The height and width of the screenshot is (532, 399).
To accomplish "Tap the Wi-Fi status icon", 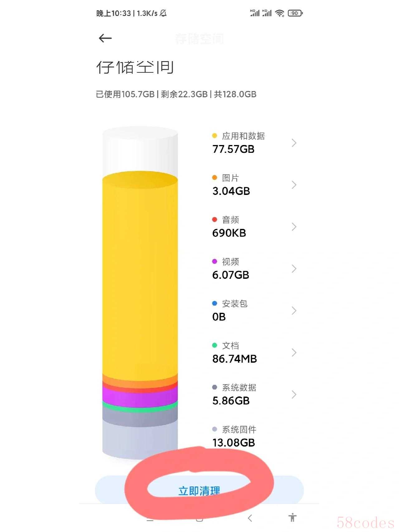I will (x=280, y=13).
